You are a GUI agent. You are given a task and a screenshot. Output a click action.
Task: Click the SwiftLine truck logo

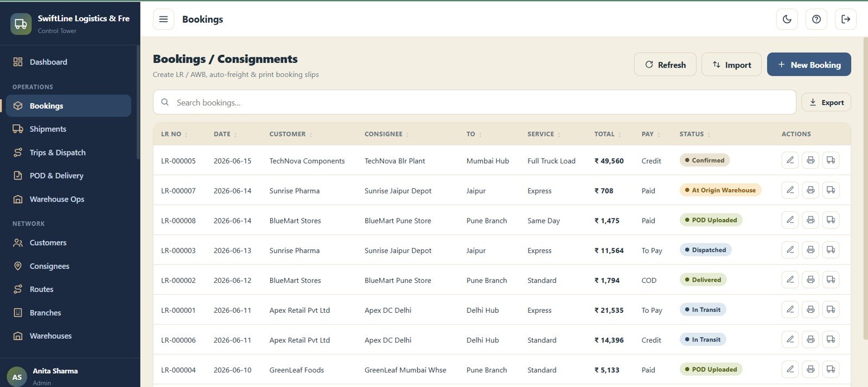click(x=21, y=24)
